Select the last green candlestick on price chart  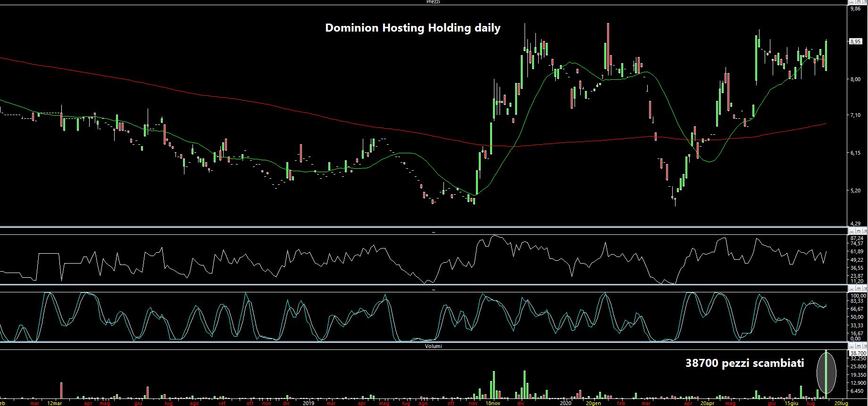826,55
